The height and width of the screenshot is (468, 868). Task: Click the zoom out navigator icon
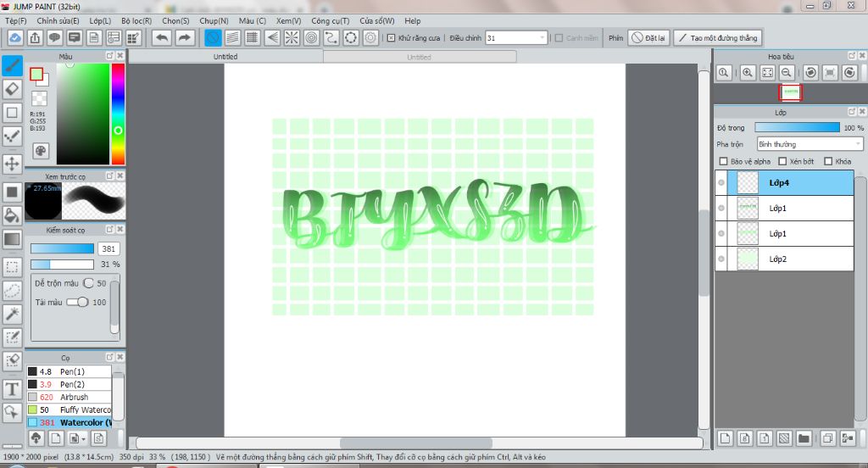pos(787,73)
